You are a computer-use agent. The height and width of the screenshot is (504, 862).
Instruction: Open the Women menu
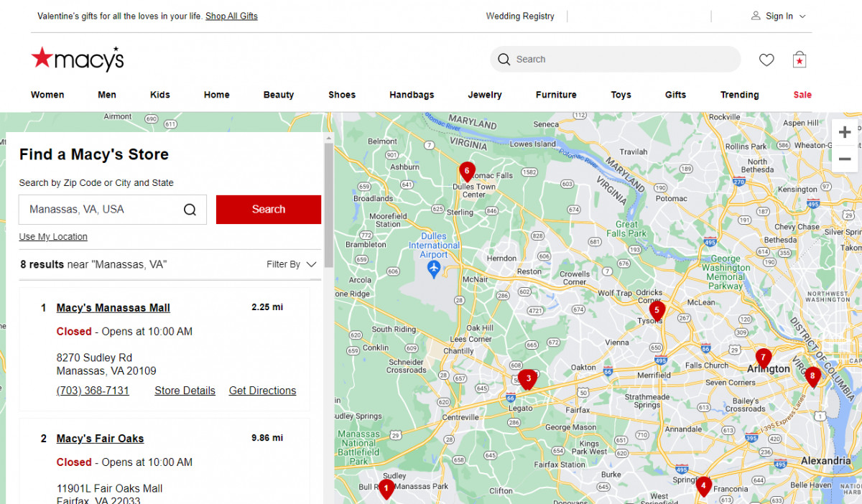click(x=47, y=95)
